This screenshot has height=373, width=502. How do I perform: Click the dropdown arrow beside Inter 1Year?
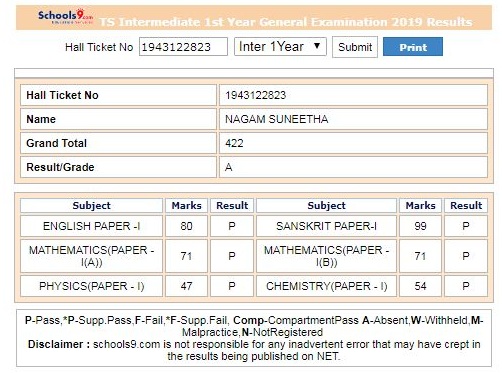tap(317, 46)
